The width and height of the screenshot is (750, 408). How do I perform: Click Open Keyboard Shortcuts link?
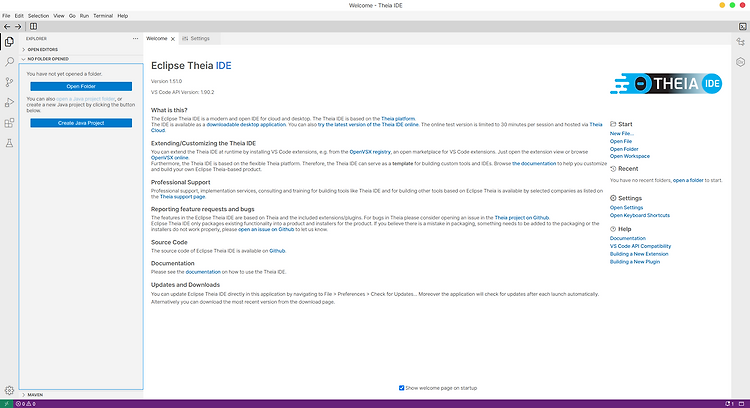coord(640,215)
